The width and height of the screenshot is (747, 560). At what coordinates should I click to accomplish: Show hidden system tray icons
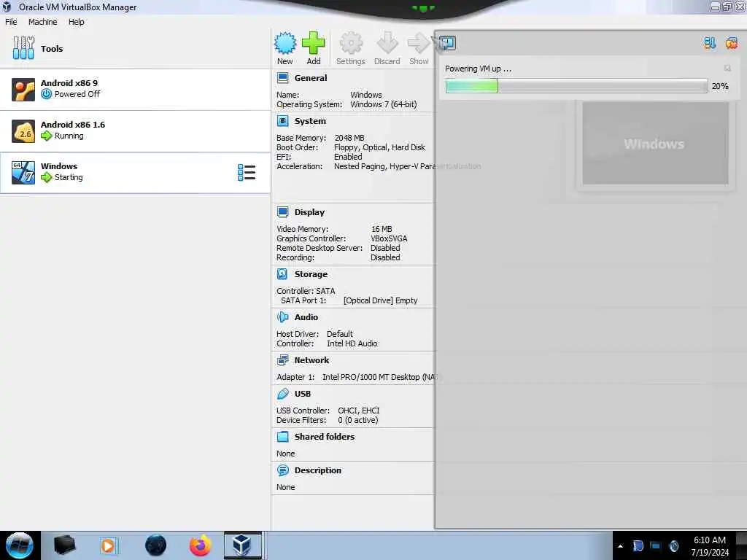point(620,546)
